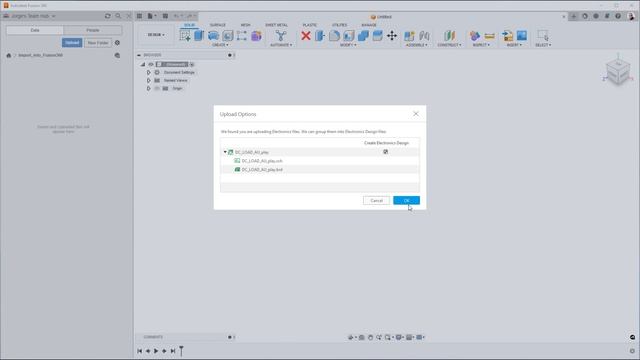Screen dimensions: 640x360
Task: Select the Sheet Metal tab
Action: [x=276, y=25]
